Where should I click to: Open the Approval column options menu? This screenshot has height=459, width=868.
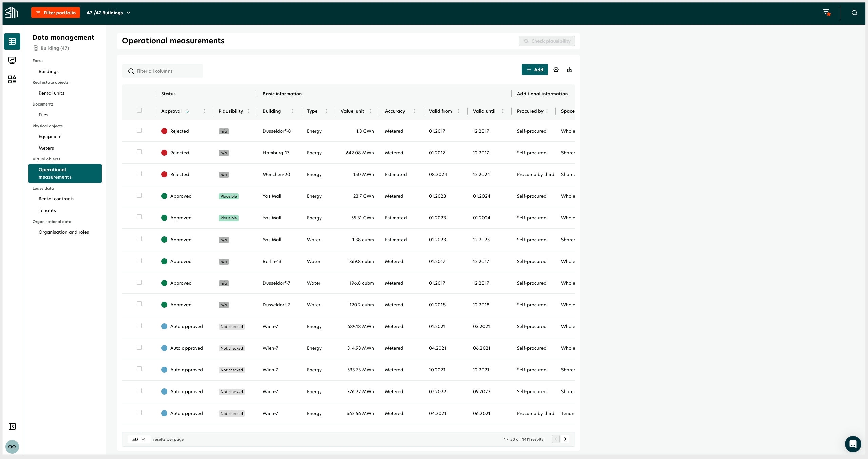pos(204,111)
